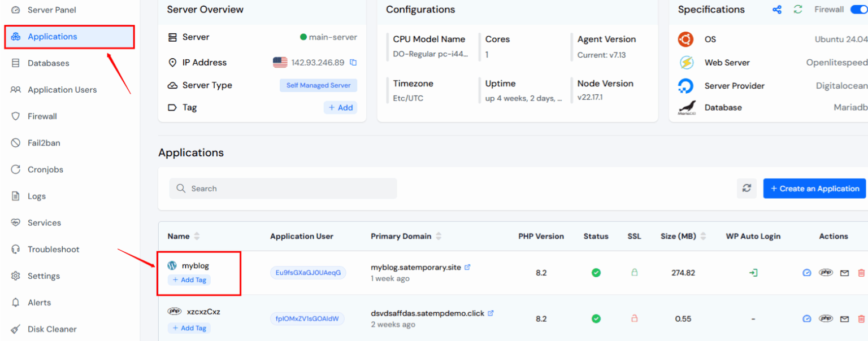Click the share icon in Specifications
Screen dimensions: 868x341
pyautogui.click(x=777, y=10)
